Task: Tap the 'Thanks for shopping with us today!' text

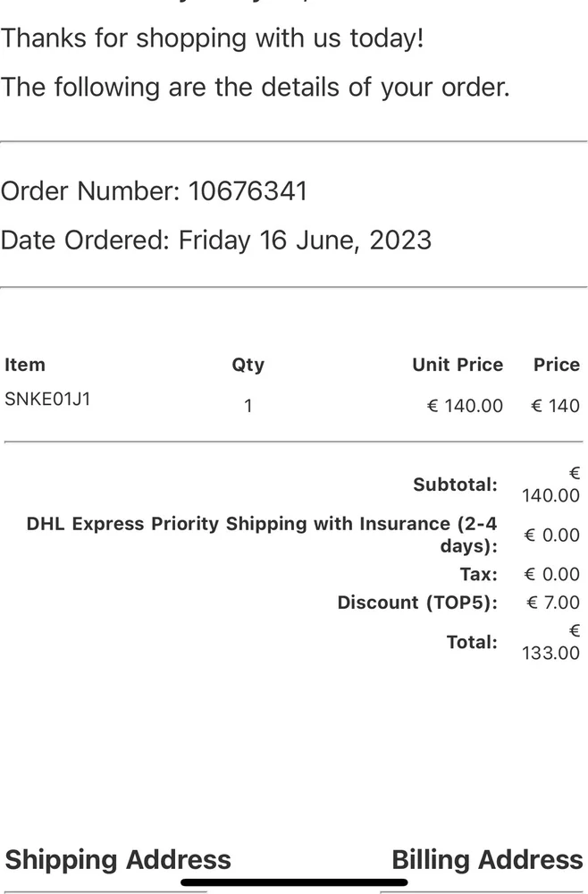Action: pos(212,39)
